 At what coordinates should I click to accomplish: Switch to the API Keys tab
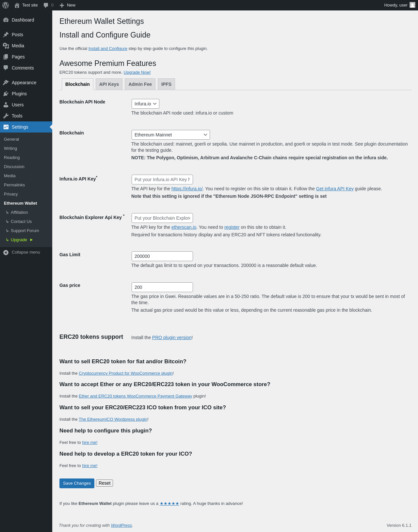tap(109, 84)
